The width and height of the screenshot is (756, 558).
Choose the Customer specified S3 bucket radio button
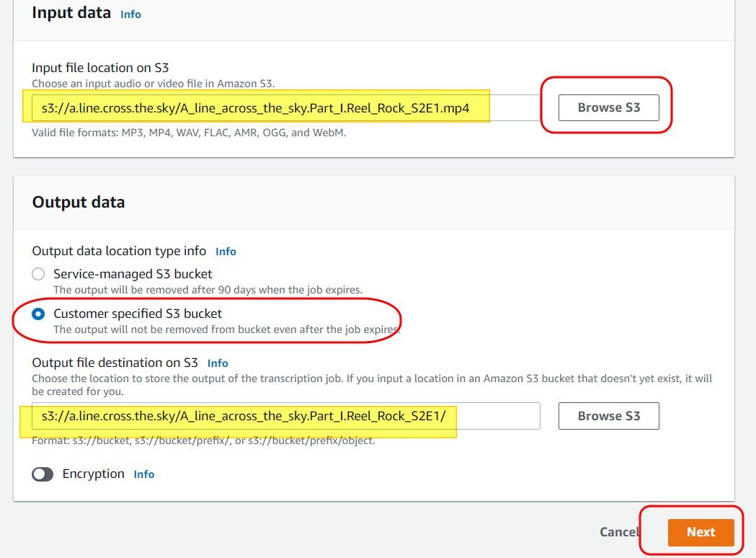coord(39,314)
